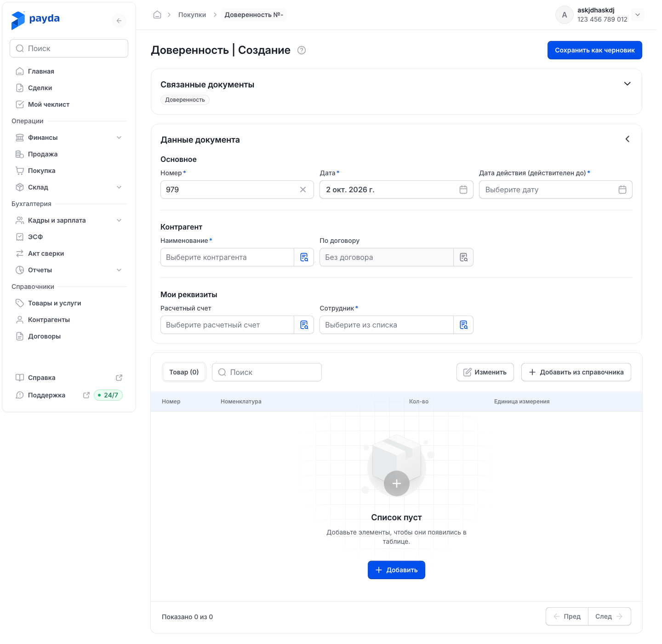Clear the Номер field with X icon
662x644 pixels.
[x=303, y=190]
